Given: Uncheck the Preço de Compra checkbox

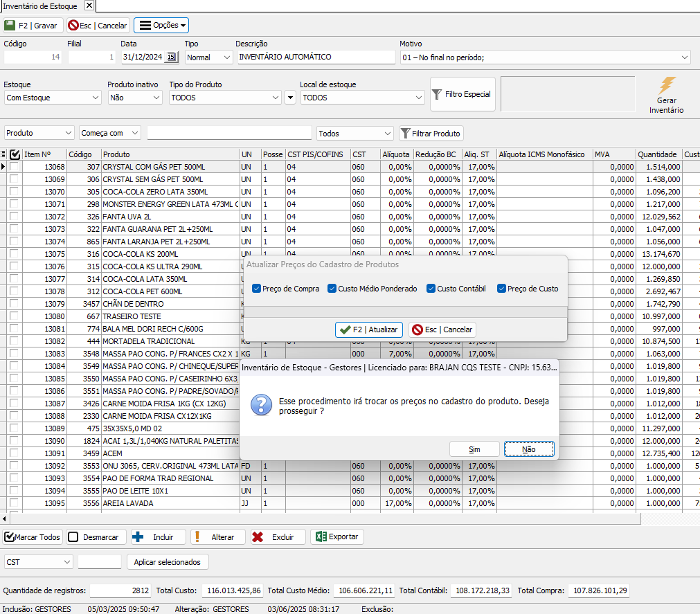Looking at the screenshot, I should pyautogui.click(x=257, y=289).
